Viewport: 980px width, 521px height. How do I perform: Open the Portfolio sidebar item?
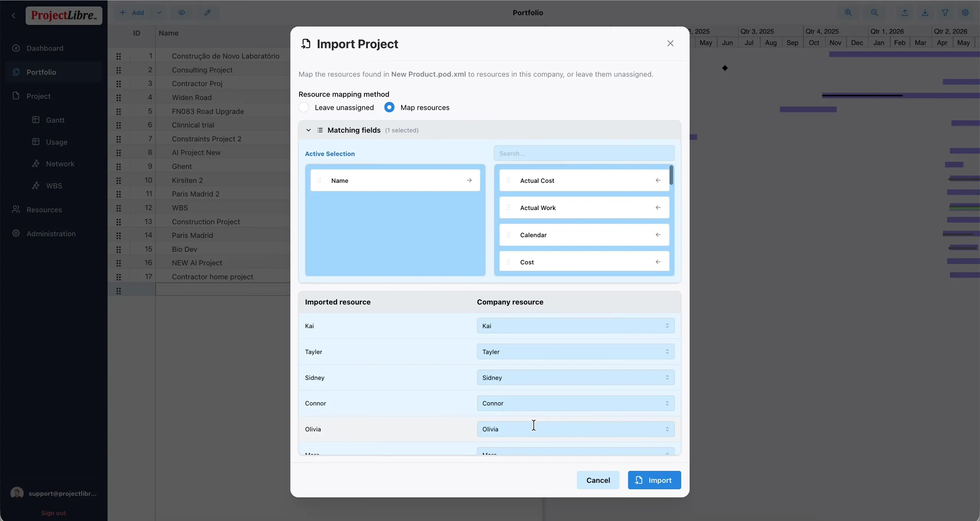(x=54, y=72)
